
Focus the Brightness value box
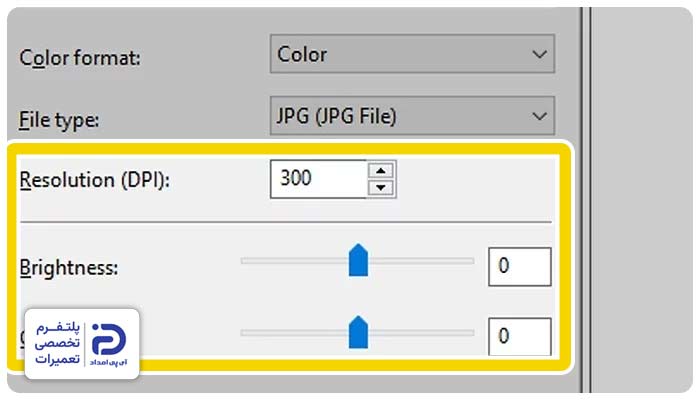point(519,267)
